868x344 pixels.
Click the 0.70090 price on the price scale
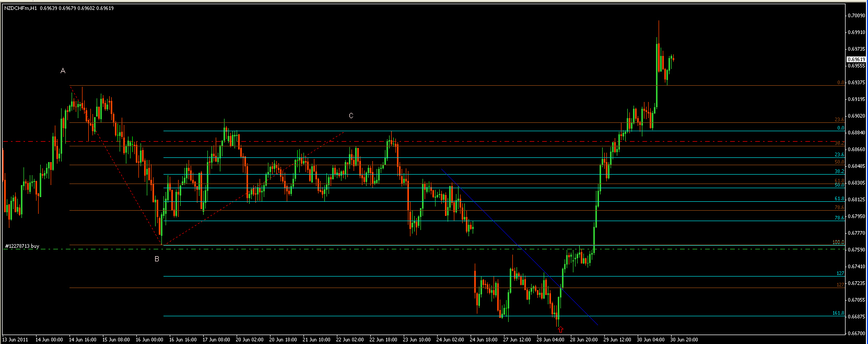pos(857,16)
